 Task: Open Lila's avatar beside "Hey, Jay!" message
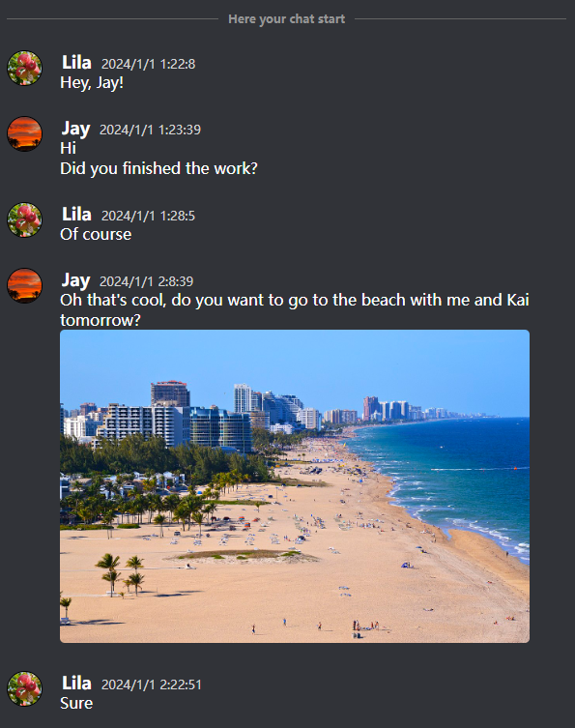pyautogui.click(x=24, y=69)
